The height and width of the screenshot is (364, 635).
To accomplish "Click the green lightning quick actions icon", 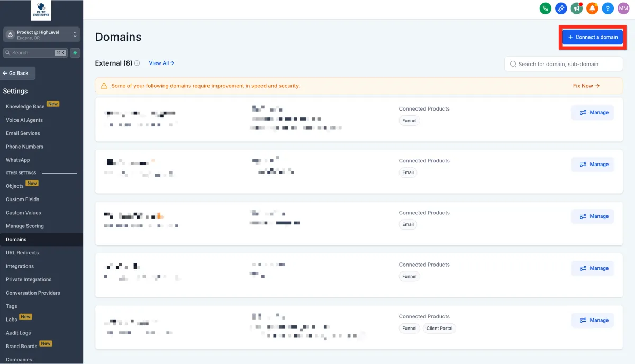I will [75, 53].
